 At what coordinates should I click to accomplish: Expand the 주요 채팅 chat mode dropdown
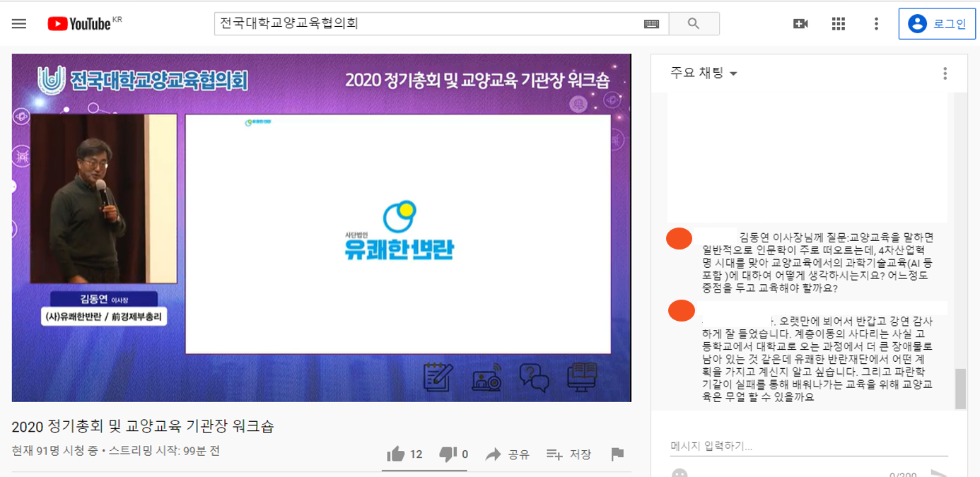(x=704, y=73)
